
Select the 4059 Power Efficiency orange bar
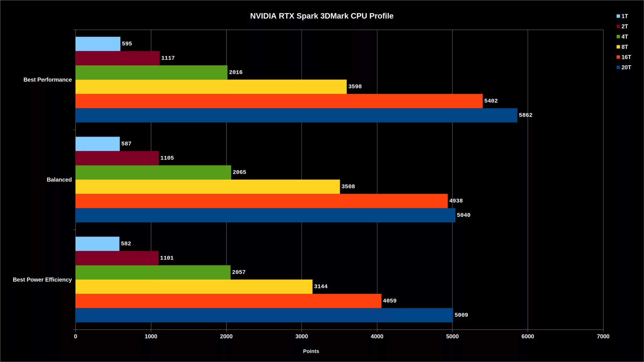click(x=228, y=301)
